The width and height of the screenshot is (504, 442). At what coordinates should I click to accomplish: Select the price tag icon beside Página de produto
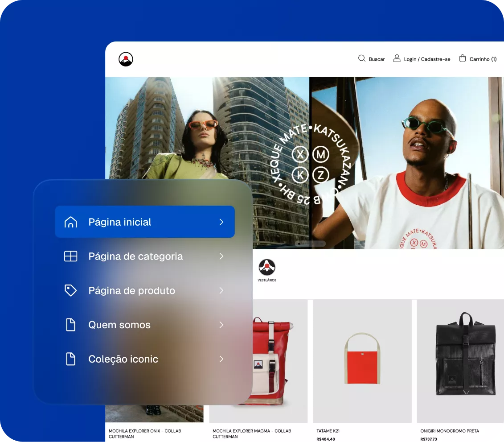(x=70, y=290)
